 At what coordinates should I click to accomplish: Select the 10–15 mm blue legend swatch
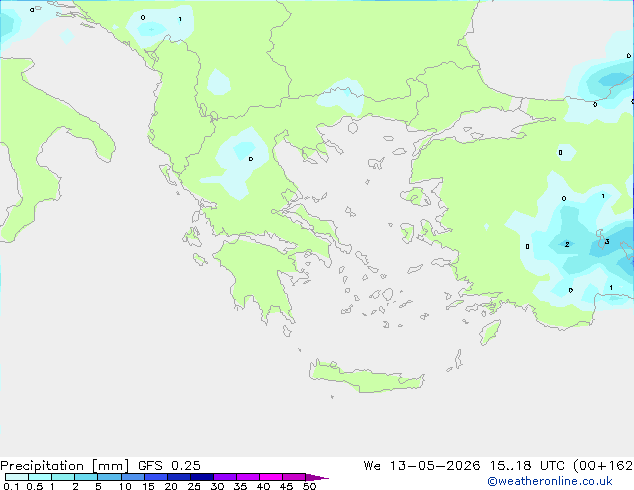pos(132,477)
